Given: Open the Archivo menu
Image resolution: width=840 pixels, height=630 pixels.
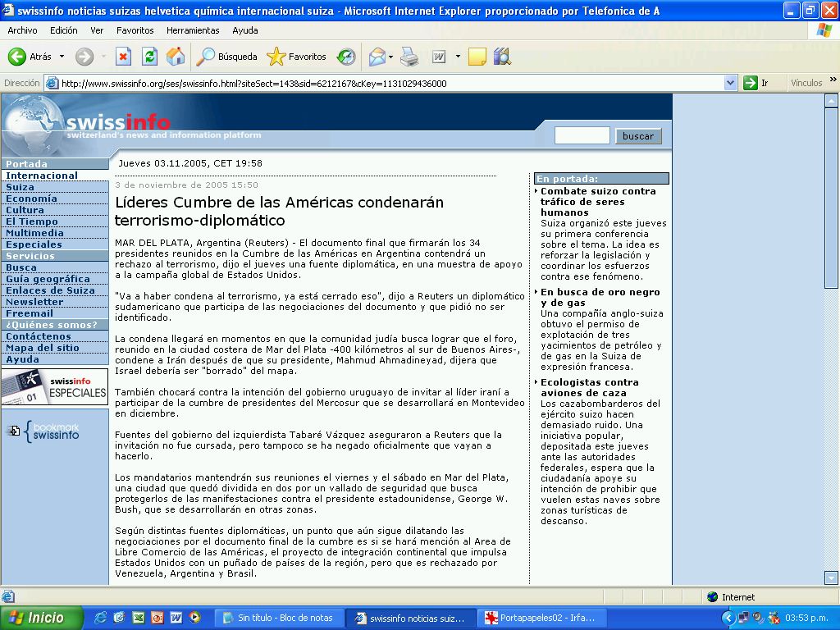Looking at the screenshot, I should (22, 30).
